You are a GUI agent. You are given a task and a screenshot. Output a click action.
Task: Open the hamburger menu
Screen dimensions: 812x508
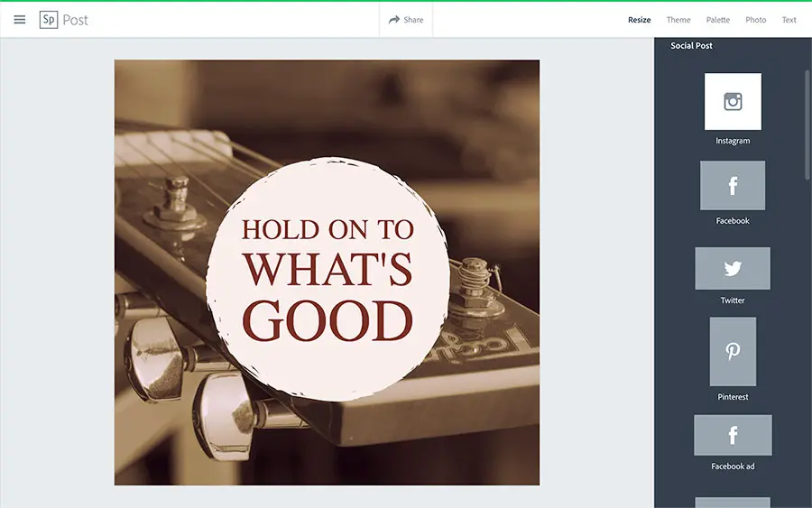(20, 20)
